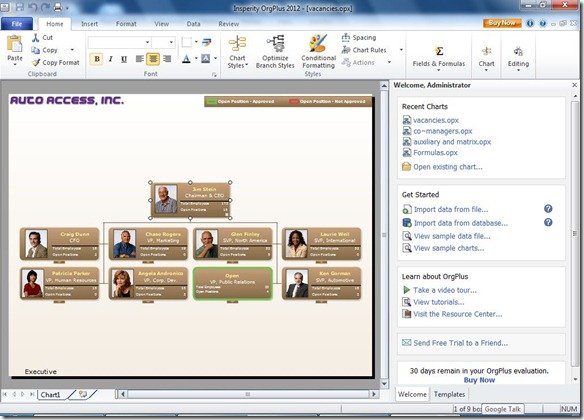Switch to the Templates panel tab
Image resolution: width=584 pixels, height=420 pixels.
click(449, 394)
